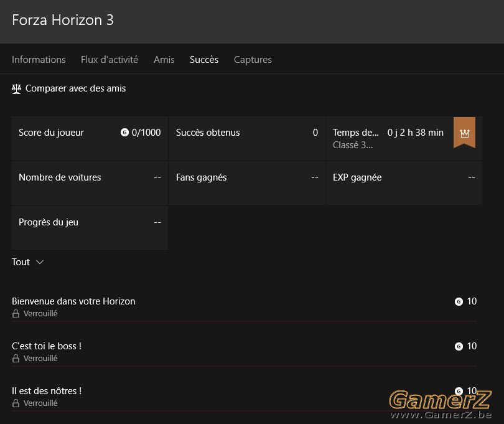Click gamerscore icon on C'est toi le boss row

[459, 346]
